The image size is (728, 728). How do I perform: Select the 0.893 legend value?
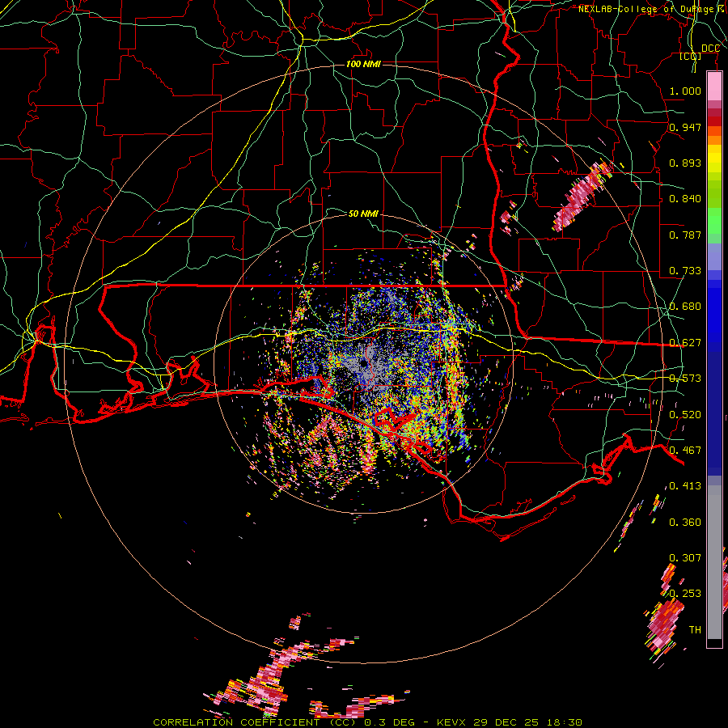[685, 163]
